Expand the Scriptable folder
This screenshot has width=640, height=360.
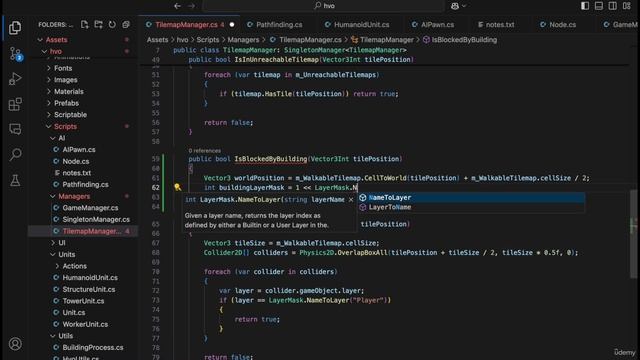[49, 115]
